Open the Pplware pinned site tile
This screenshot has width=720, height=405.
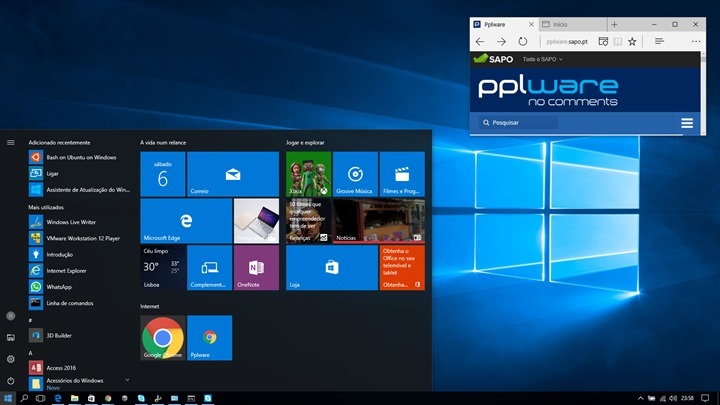[x=209, y=338]
